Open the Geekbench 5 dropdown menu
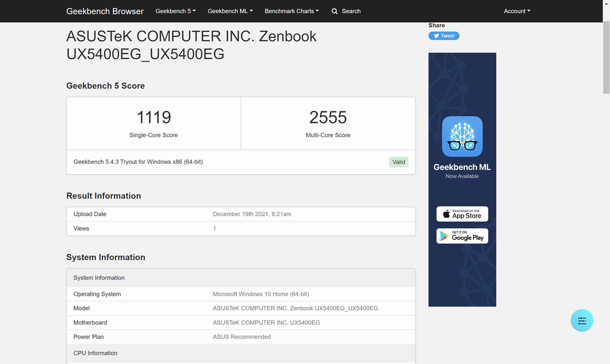610x364 pixels. (x=175, y=11)
